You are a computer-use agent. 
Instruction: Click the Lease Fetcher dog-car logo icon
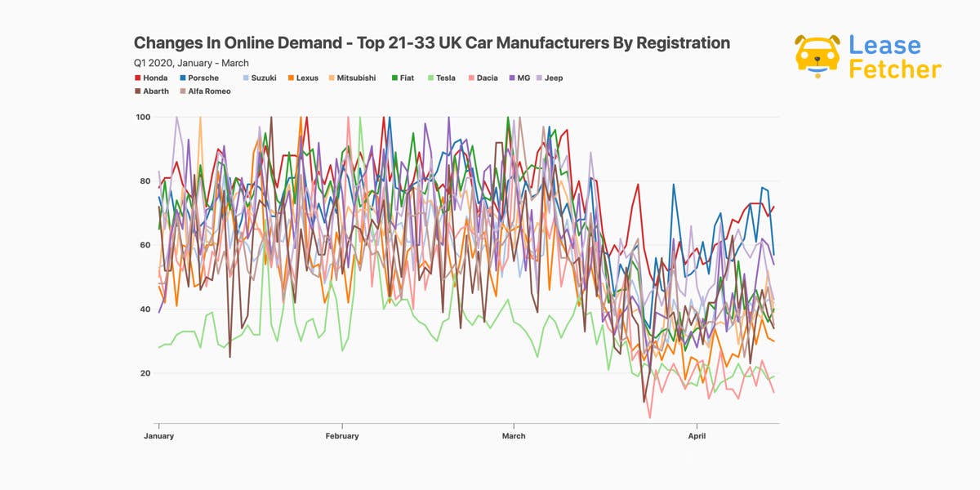click(817, 56)
